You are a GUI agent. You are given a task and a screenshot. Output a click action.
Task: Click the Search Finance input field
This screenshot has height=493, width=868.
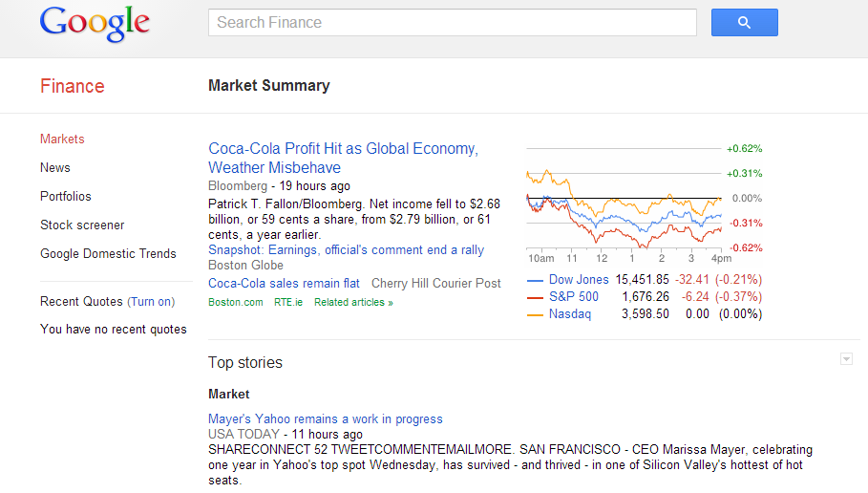(452, 23)
